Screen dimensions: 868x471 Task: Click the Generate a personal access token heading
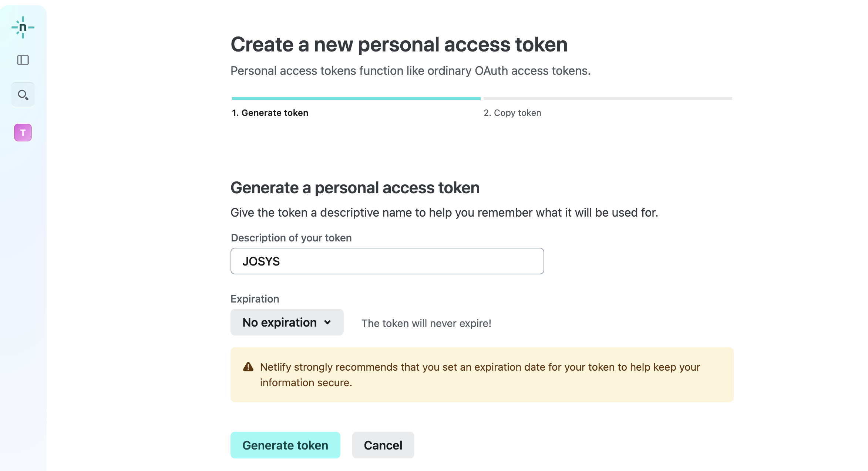(355, 188)
